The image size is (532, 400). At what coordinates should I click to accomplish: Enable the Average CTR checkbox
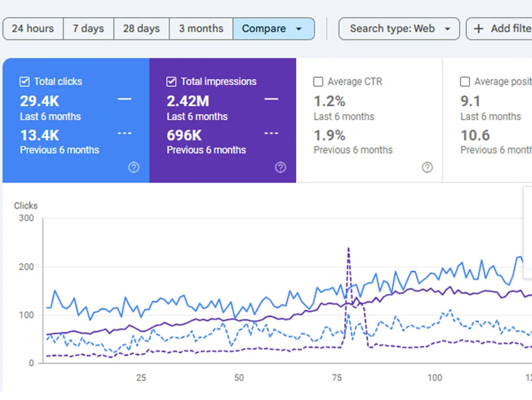[x=318, y=82]
